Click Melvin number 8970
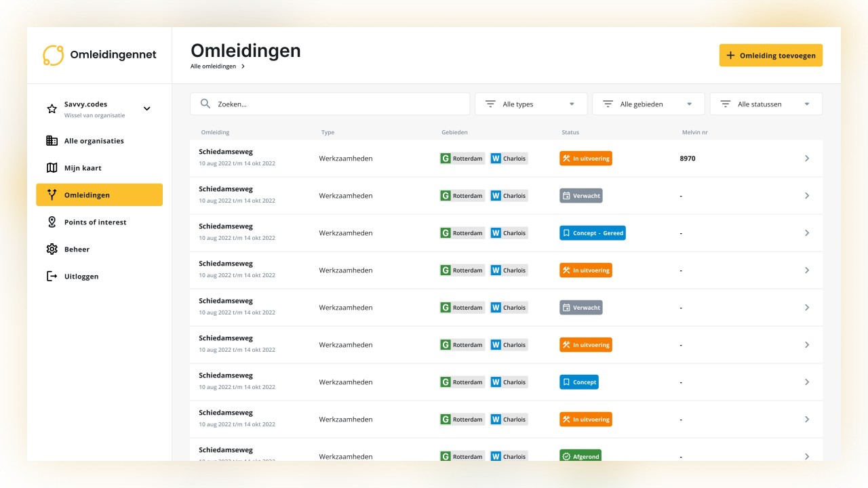The width and height of the screenshot is (868, 488). pos(688,159)
